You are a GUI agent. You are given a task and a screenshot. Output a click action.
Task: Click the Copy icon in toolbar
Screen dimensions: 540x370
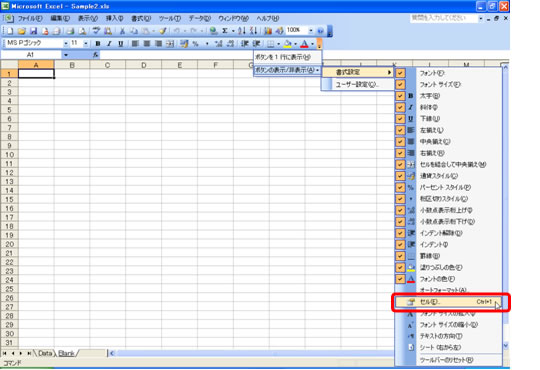[x=134, y=31]
